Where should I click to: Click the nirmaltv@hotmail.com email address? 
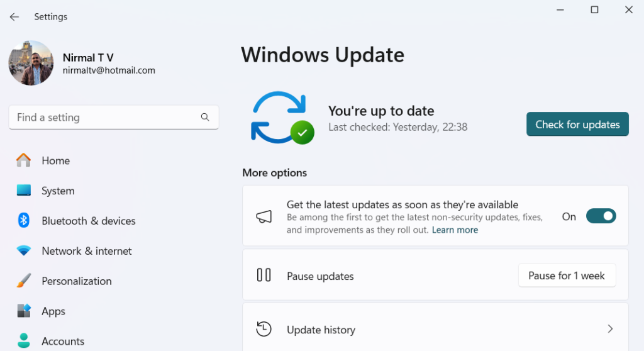(109, 70)
